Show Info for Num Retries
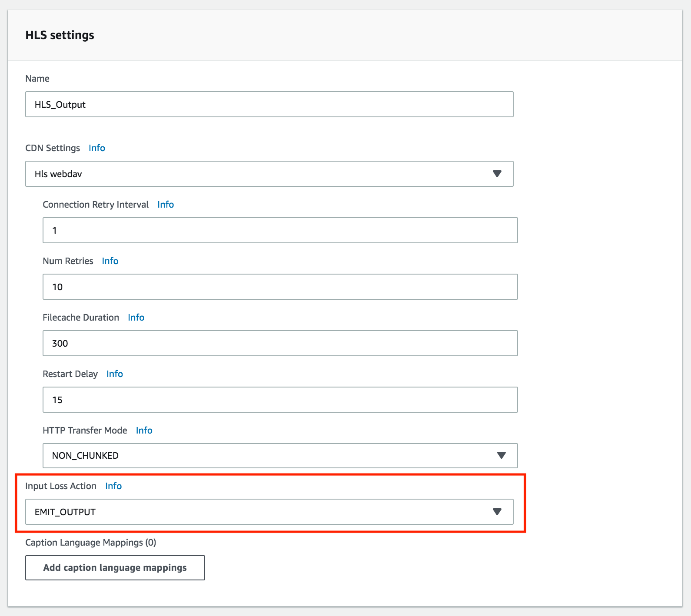This screenshot has width=691, height=616. pos(110,261)
